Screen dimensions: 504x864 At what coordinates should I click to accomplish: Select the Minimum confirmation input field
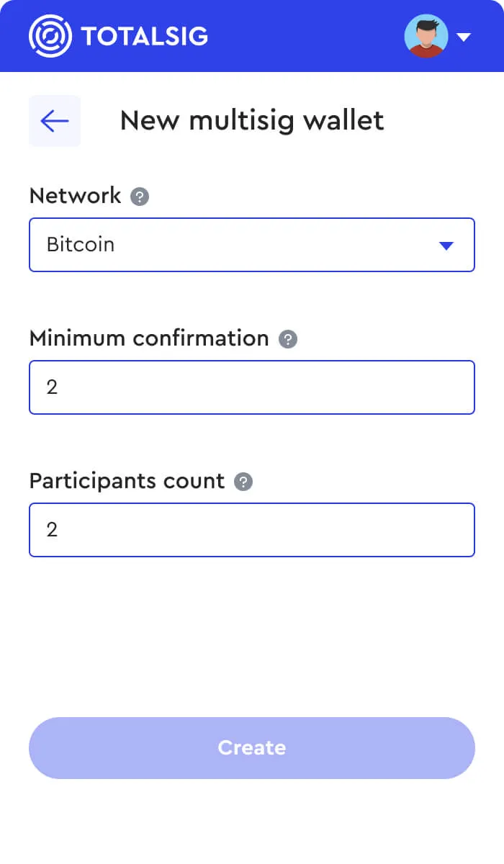[x=252, y=387]
